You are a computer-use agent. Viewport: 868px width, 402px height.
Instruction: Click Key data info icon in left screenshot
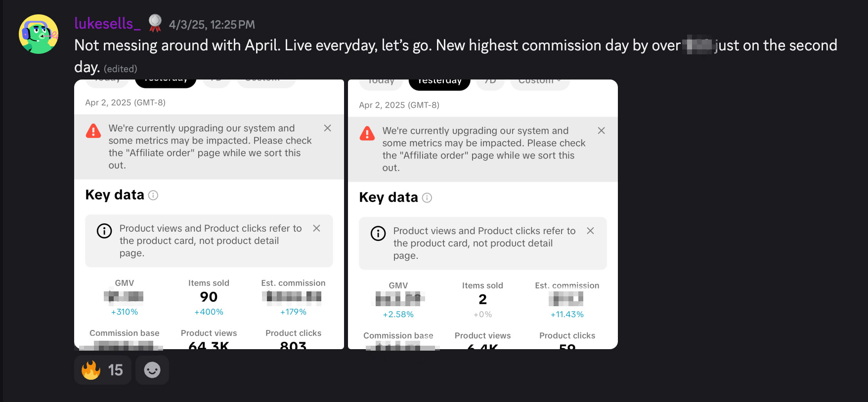tap(153, 196)
